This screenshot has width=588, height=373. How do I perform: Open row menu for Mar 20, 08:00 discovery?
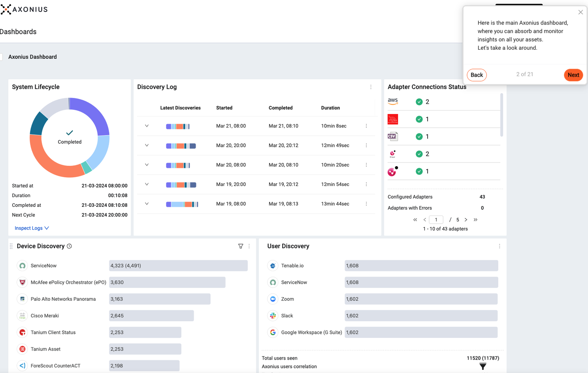click(366, 165)
